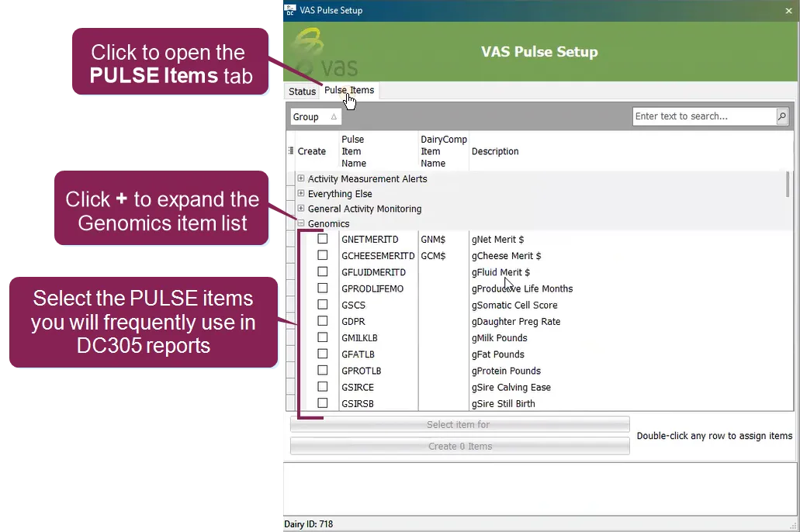Viewport: 800px width, 532px height.
Task: Select the gDaughter Preg Rate description
Action: tap(516, 321)
